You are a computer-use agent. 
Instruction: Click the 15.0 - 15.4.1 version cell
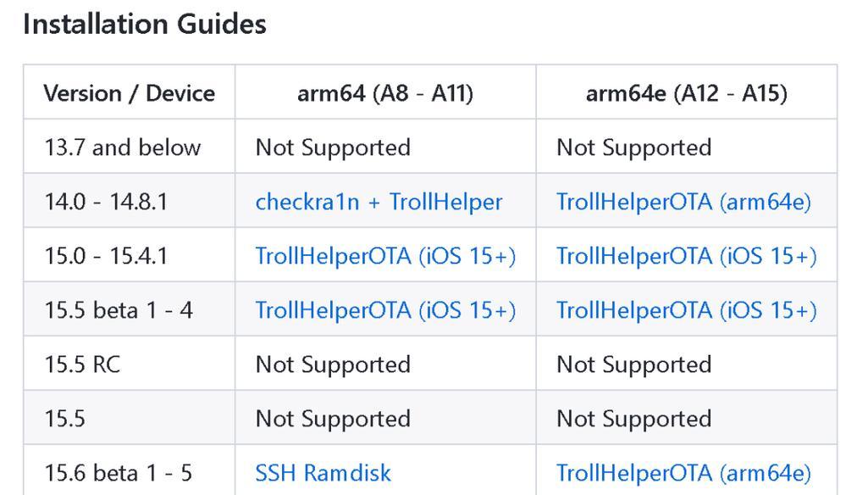click(106, 256)
